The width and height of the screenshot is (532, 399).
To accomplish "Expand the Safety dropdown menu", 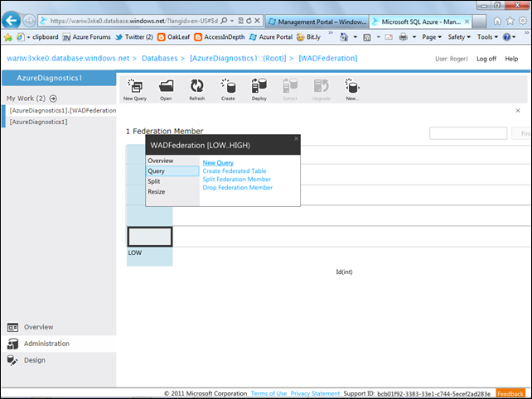I will pyautogui.click(x=459, y=37).
